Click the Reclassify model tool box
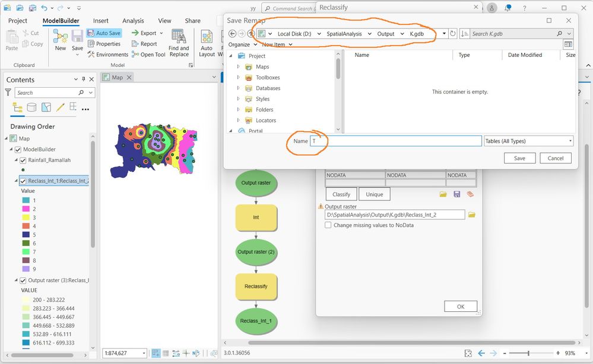The height and width of the screenshot is (364, 593). click(256, 286)
